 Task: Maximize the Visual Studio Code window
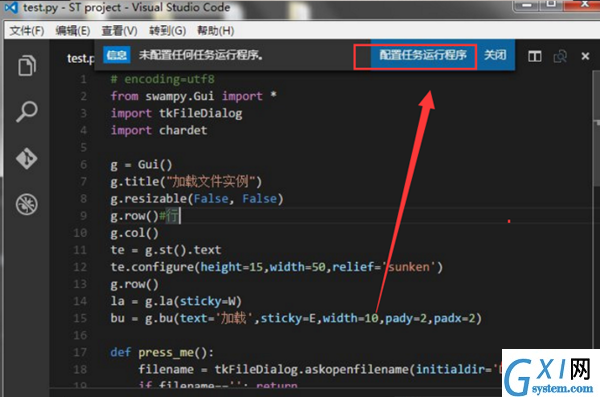click(x=551, y=5)
